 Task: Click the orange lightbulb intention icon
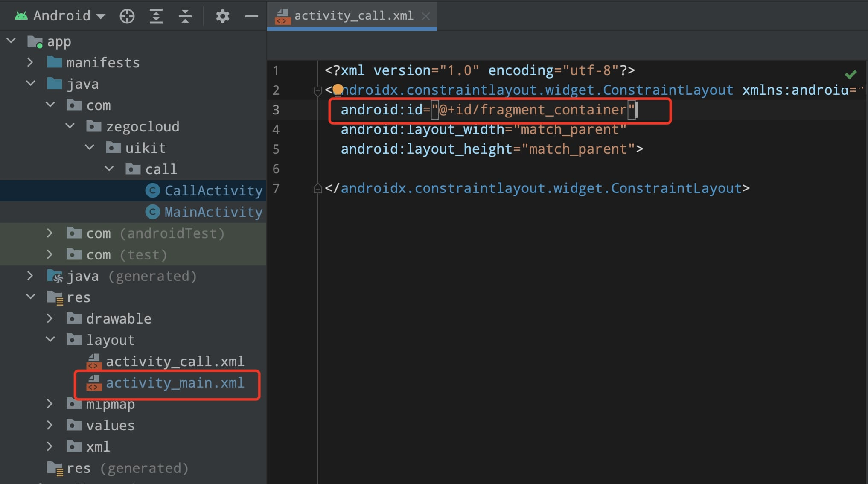[x=338, y=89]
